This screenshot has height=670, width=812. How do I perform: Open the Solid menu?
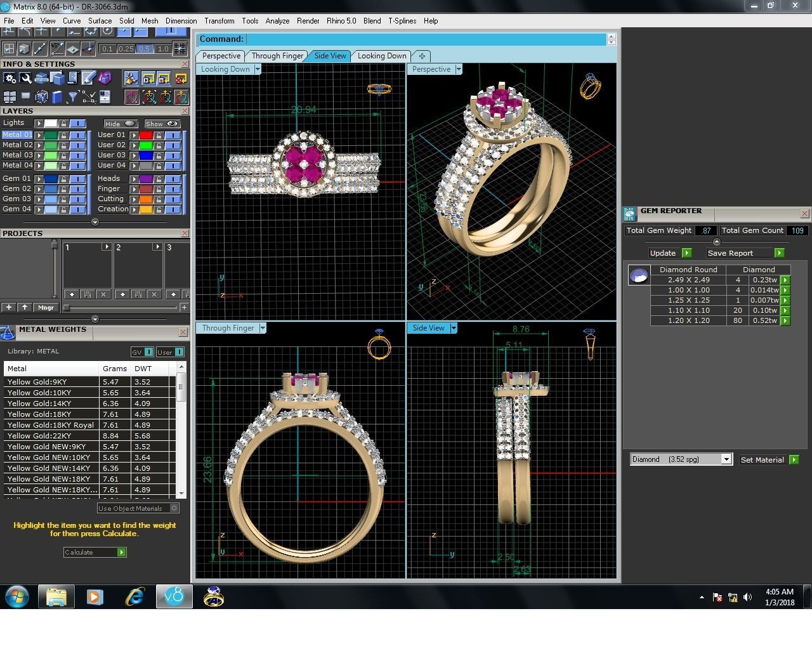point(126,21)
